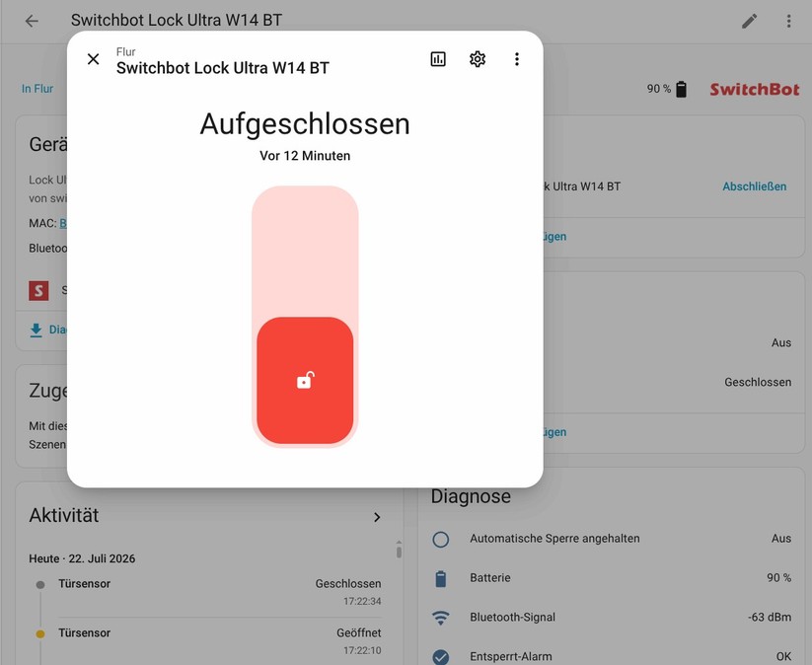Click the checkmark icon of Entsperrt-Alarm
812x665 pixels.
pos(441,657)
